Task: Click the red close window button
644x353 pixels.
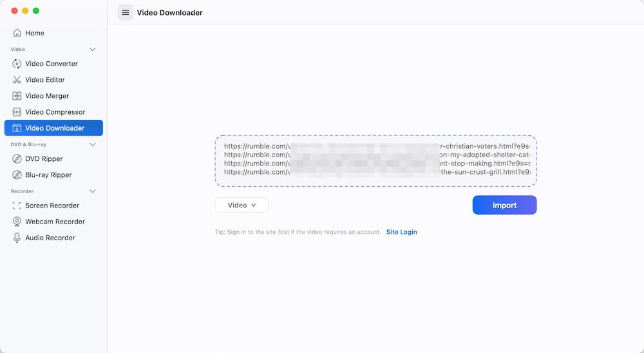Action: click(x=14, y=11)
